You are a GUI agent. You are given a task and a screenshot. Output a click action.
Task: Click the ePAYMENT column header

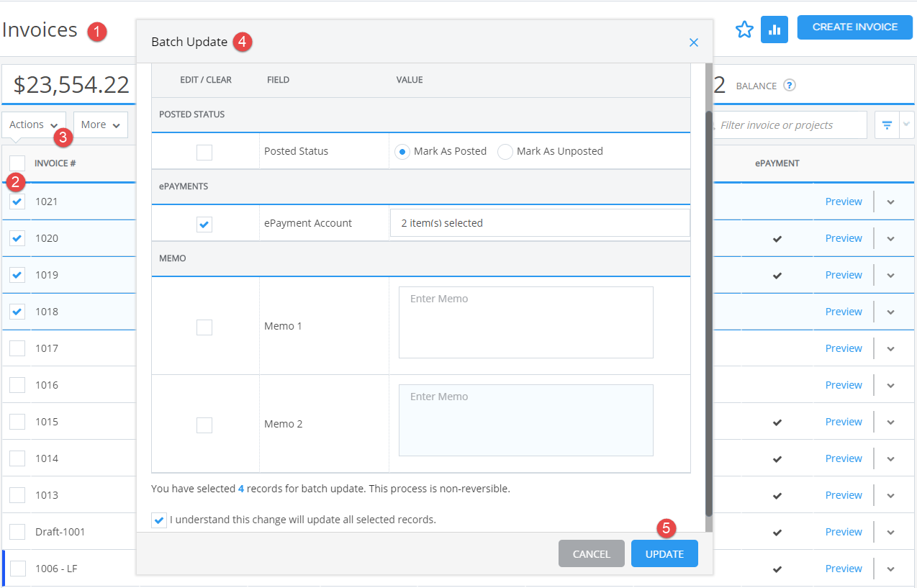click(777, 163)
